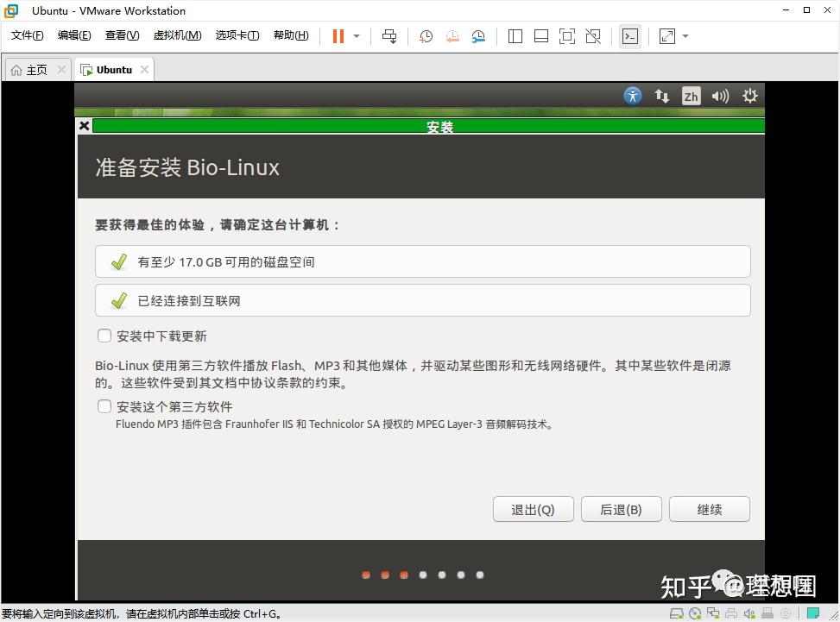Enter full screen mode
Screen dimensions: 840x622
tap(666, 35)
